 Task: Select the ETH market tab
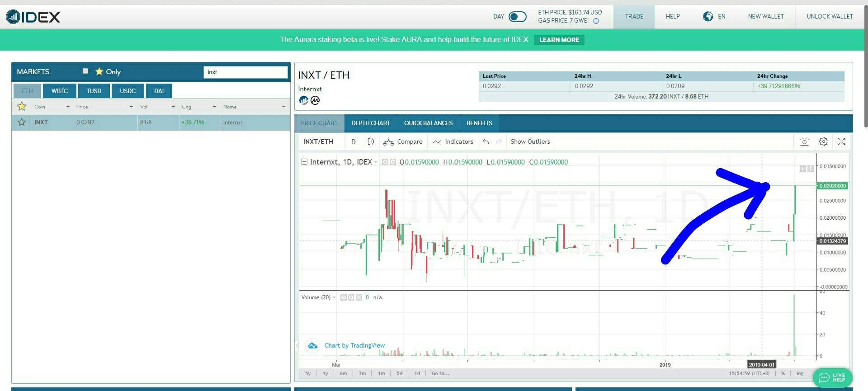coord(27,91)
